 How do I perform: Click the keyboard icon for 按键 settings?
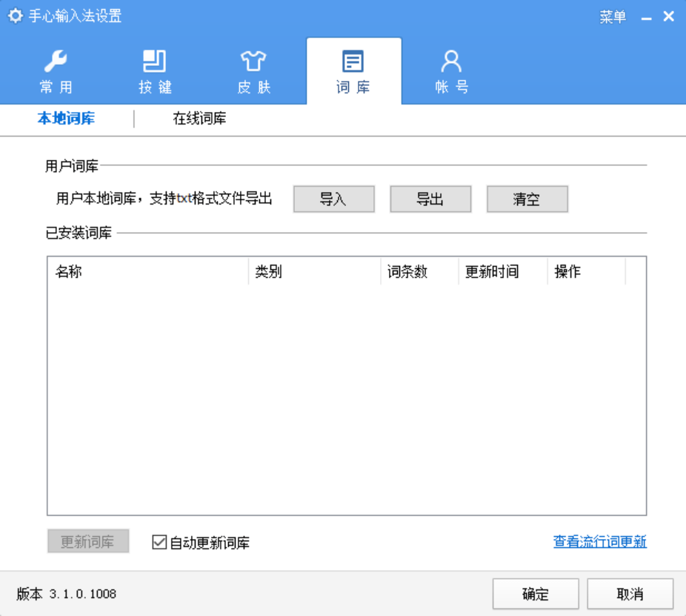155,61
